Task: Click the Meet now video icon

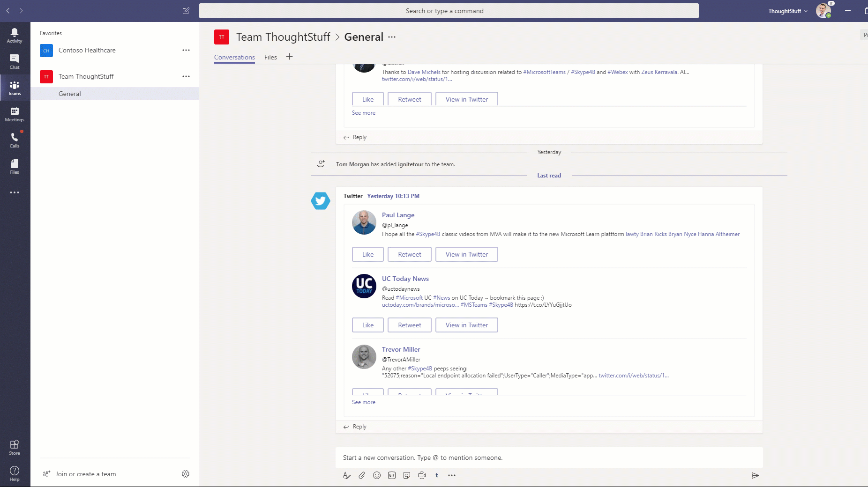Action: (422, 475)
